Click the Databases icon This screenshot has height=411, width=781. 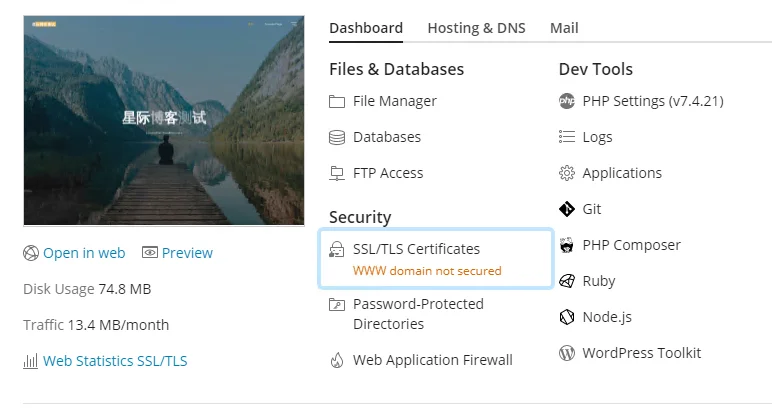[x=337, y=137]
